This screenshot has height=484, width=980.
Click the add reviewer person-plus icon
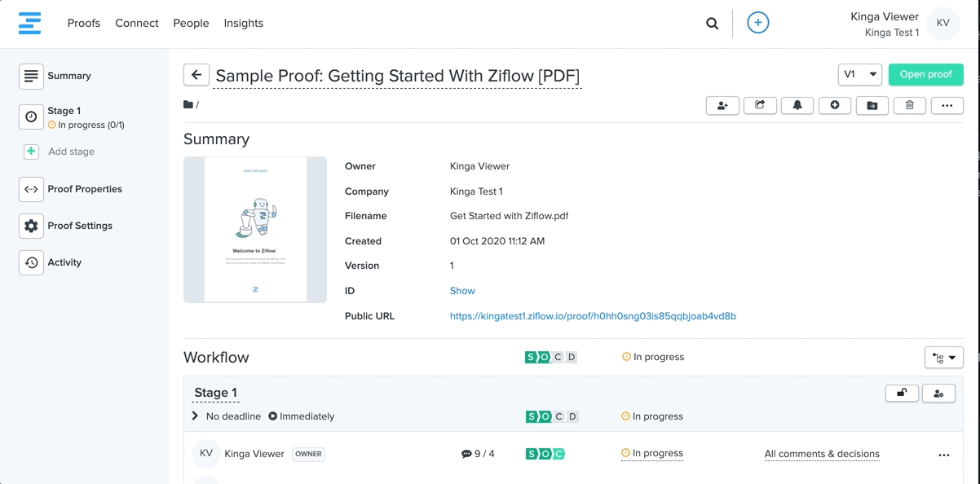click(x=722, y=105)
